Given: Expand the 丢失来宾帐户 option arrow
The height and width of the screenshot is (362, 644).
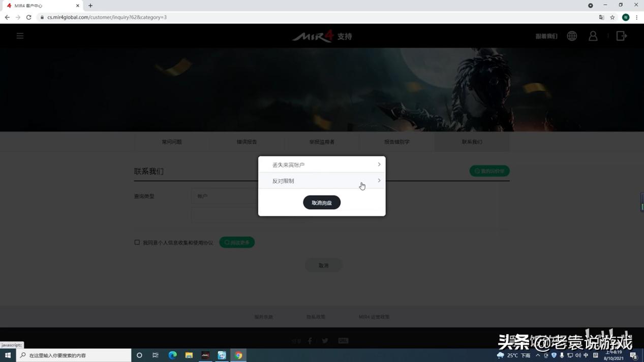Looking at the screenshot, I should (378, 164).
